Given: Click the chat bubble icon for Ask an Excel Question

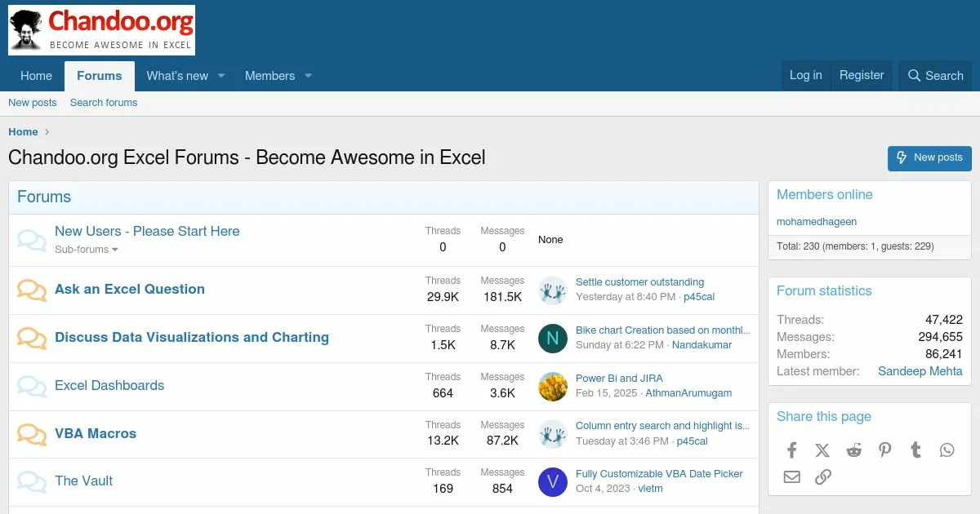Looking at the screenshot, I should click(32, 290).
